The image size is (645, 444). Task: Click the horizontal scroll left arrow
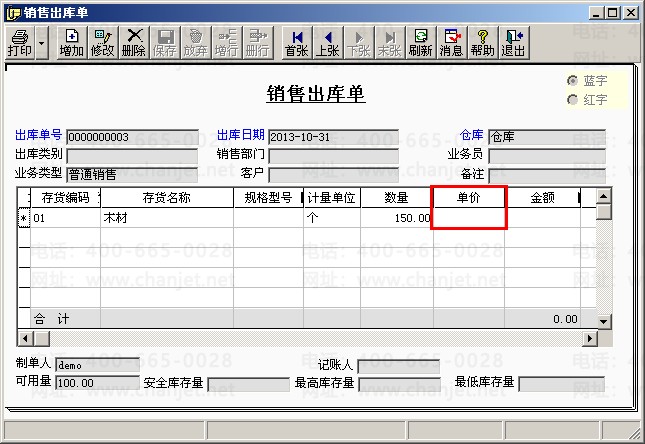coord(25,339)
